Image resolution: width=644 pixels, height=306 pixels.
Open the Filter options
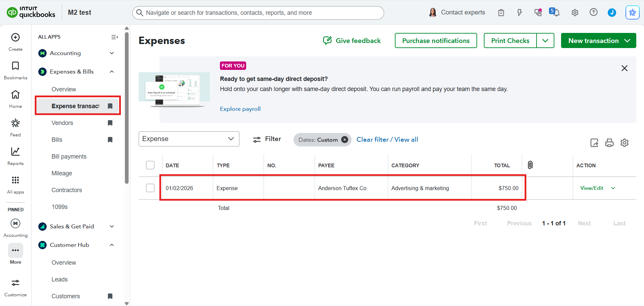point(267,139)
